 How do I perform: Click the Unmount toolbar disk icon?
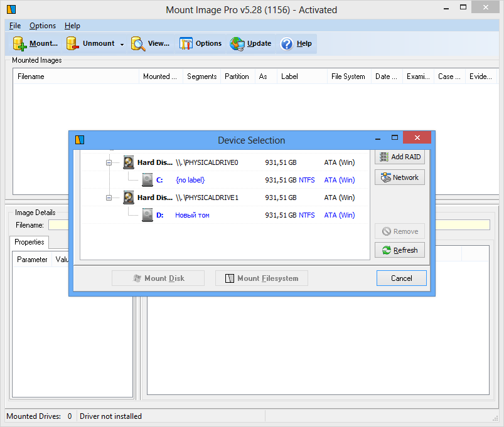coord(73,44)
